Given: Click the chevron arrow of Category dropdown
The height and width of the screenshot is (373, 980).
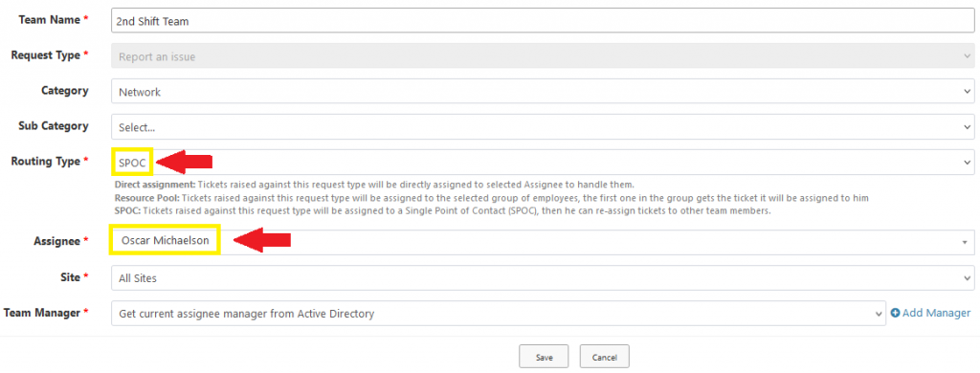Looking at the screenshot, I should coord(968,92).
